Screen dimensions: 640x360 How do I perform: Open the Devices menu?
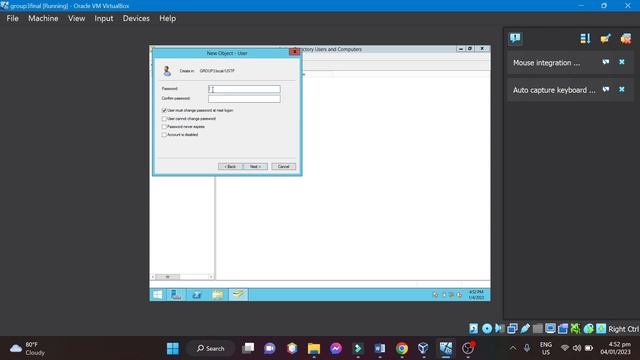(136, 18)
